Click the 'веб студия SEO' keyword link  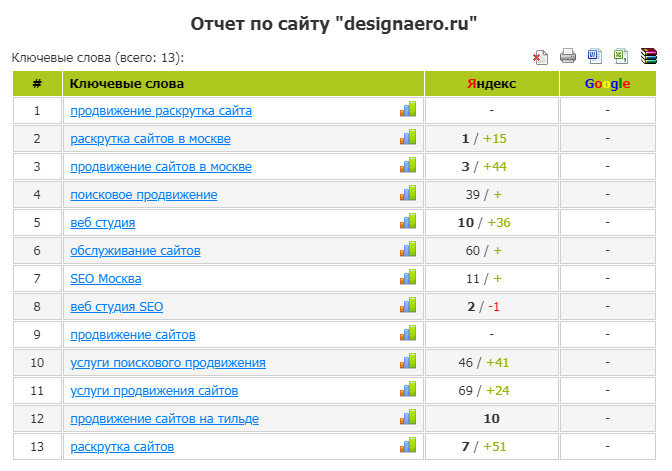(x=117, y=307)
